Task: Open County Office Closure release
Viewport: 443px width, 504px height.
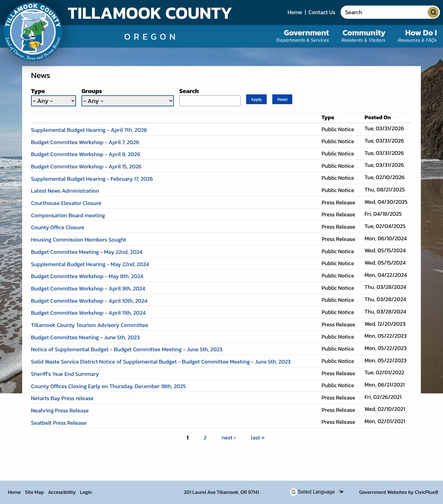Action: (x=58, y=227)
